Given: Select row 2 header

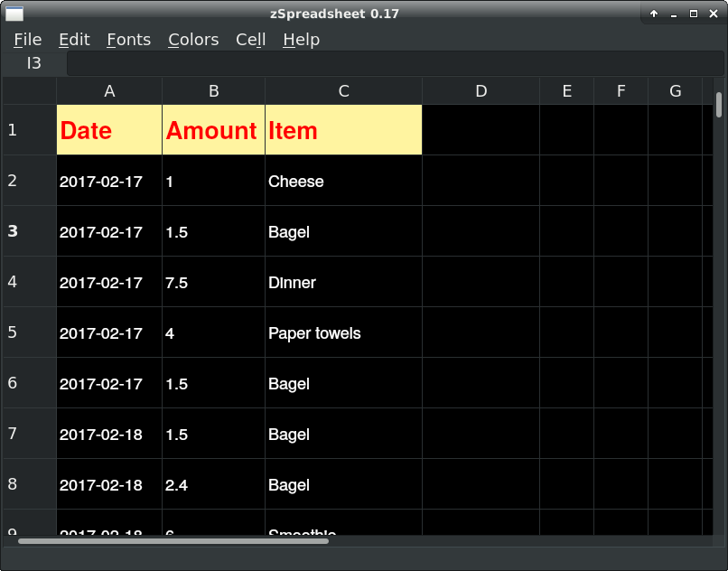Looking at the screenshot, I should pyautogui.click(x=30, y=181).
